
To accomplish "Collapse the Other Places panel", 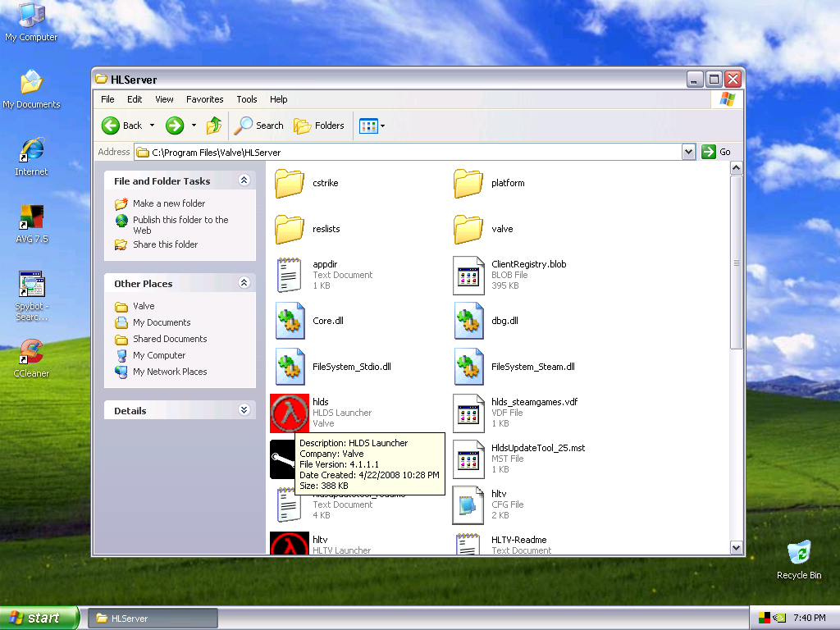I will [244, 283].
